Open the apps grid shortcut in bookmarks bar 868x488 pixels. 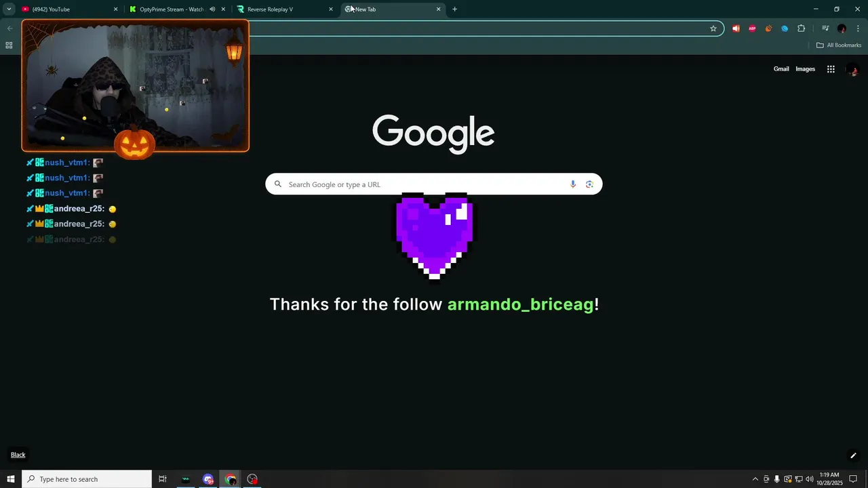[9, 45]
